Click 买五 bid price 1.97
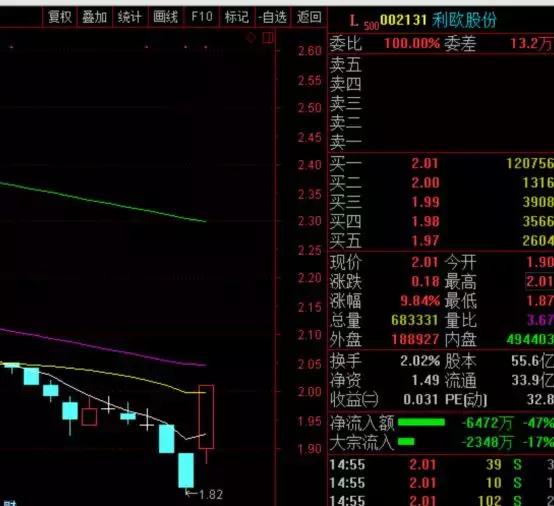 coord(425,241)
